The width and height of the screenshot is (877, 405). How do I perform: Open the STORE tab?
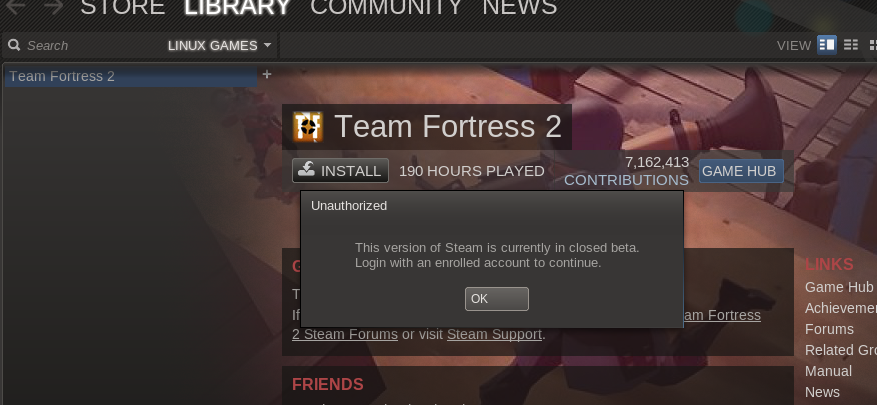coord(122,7)
